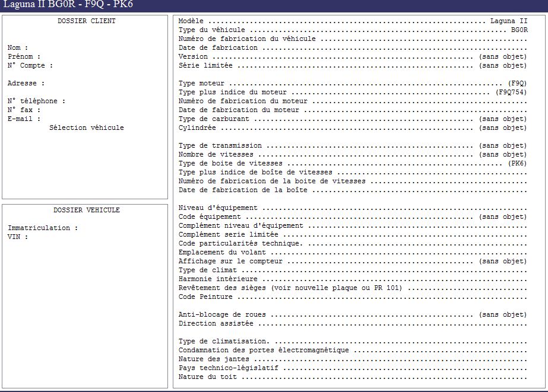
Task: Click the 'N° téléphone :' label
Action: (x=36, y=101)
